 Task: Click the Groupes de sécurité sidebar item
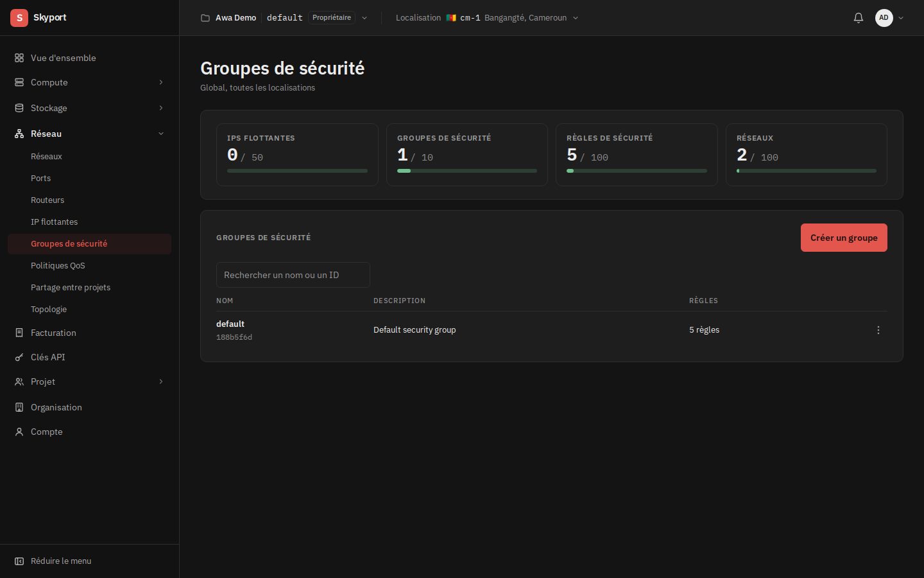point(89,244)
